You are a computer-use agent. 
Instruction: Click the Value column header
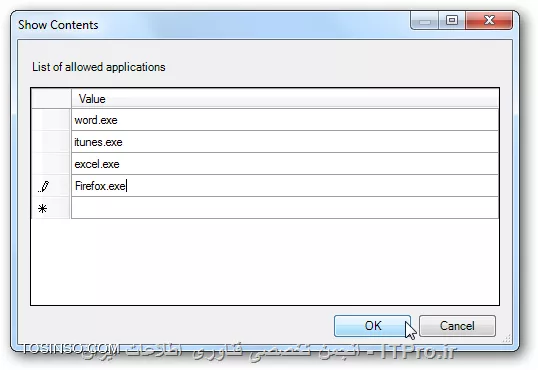coord(285,99)
